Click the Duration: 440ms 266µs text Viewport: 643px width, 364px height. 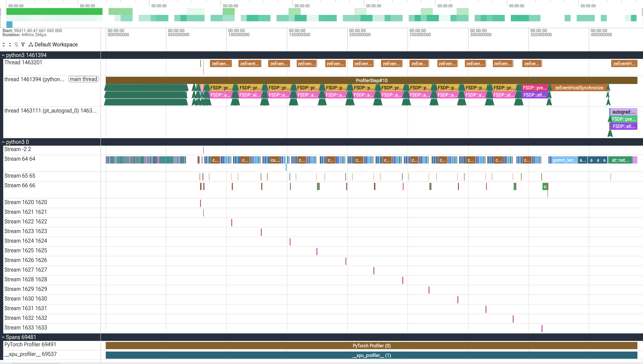click(x=24, y=35)
